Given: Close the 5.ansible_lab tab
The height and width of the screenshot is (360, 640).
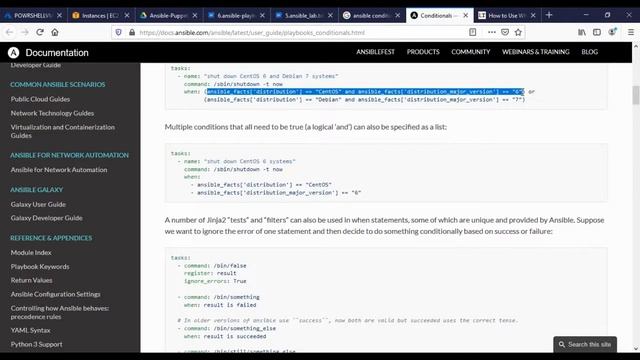Looking at the screenshot, I should [330, 15].
